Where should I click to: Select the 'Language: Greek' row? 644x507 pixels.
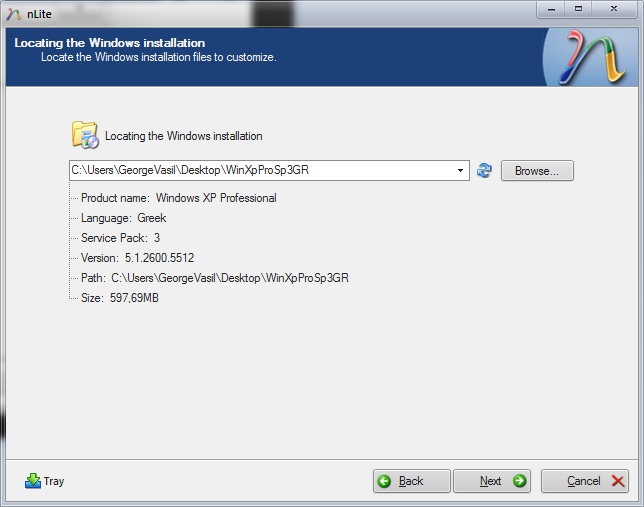tap(124, 218)
